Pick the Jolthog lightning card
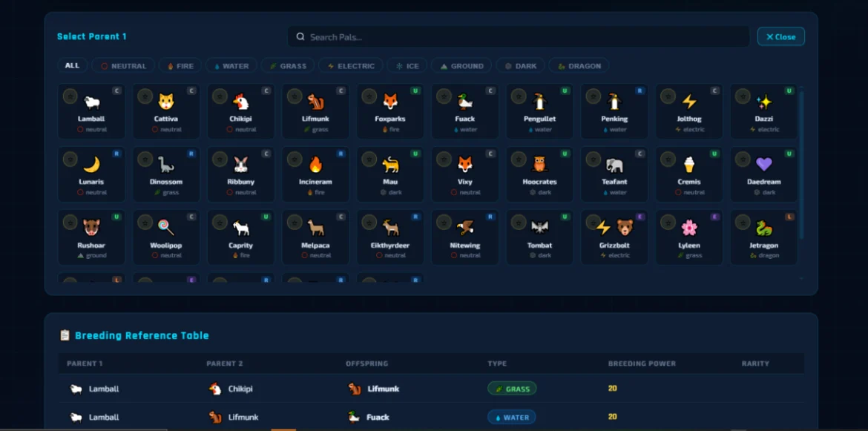Screen dimensions: 868x431 pos(689,111)
